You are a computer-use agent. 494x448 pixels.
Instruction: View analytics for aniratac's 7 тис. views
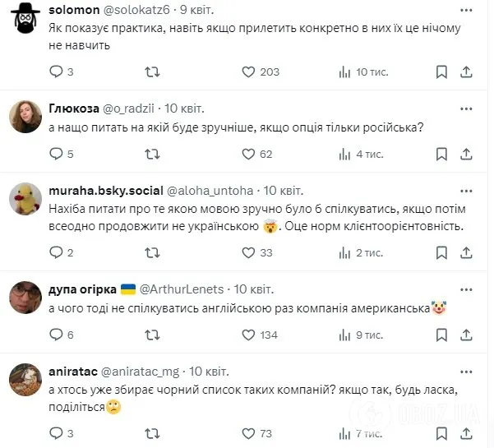point(344,433)
